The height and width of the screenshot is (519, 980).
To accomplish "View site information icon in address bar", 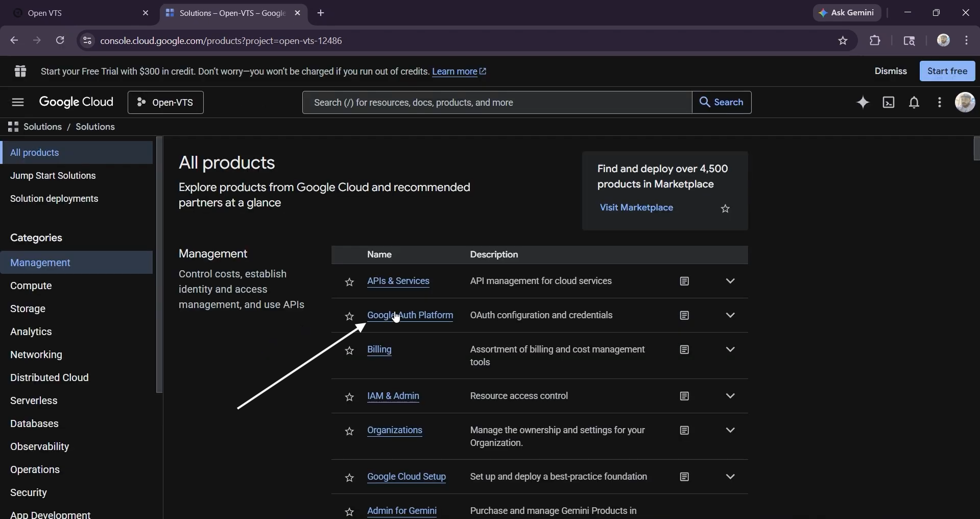I will pyautogui.click(x=87, y=40).
